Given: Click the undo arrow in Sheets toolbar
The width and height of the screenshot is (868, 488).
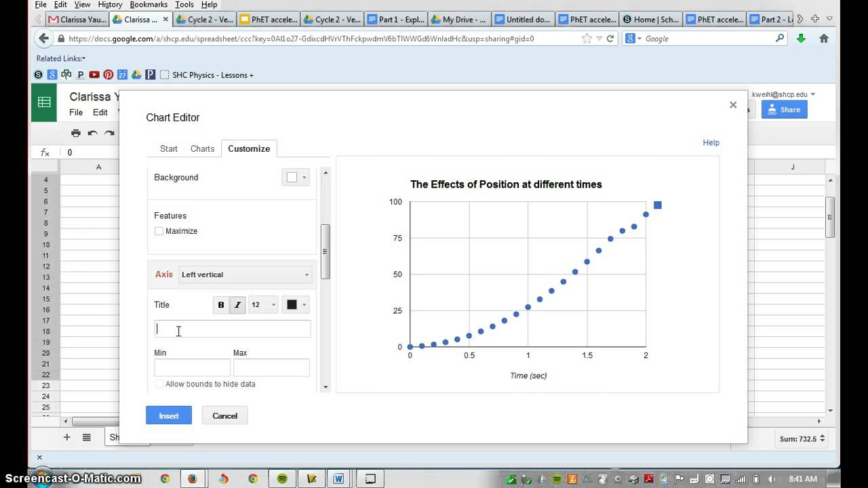Looking at the screenshot, I should click(93, 133).
